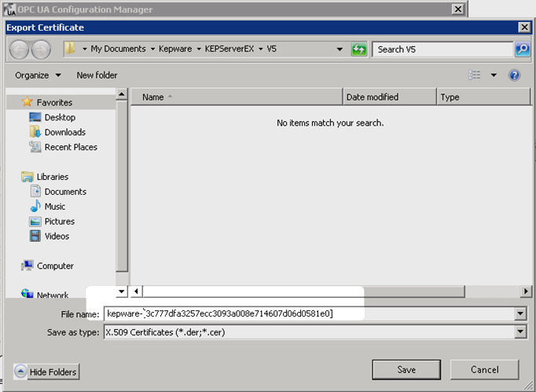
Task: Click the File name text field
Action: click(309, 313)
